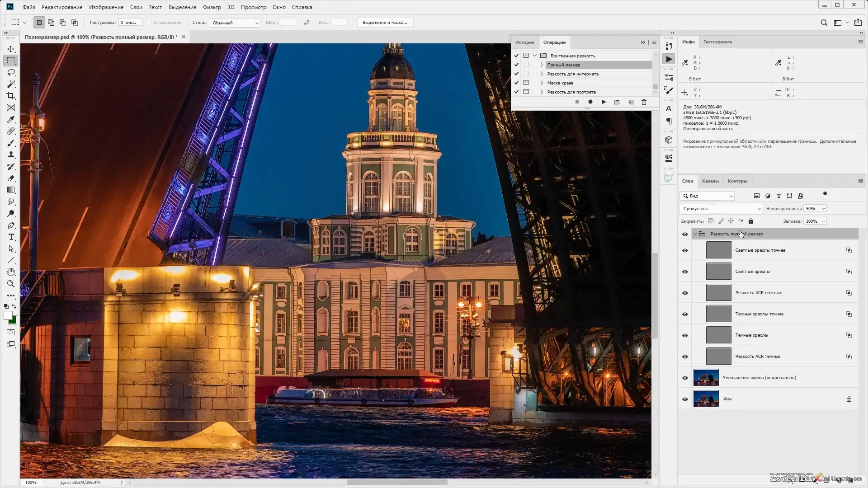This screenshot has height=488, width=868.
Task: Click the play action button
Action: coord(604,102)
